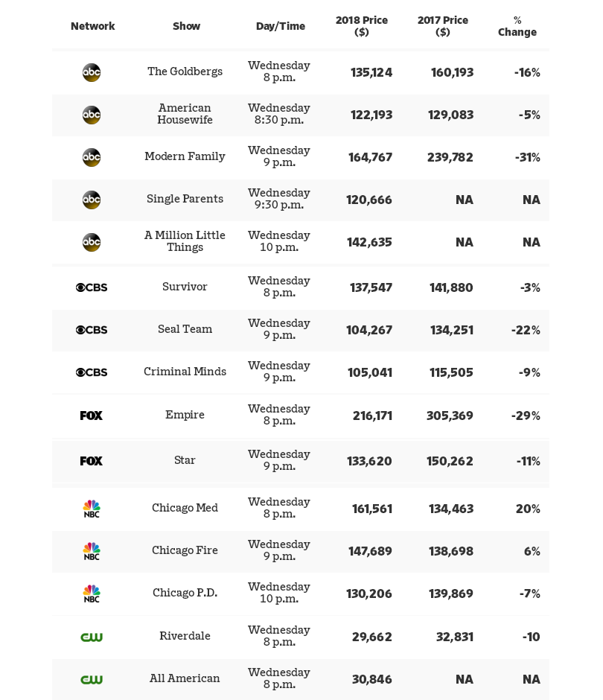The image size is (603, 700).
Task: Click the FOX logo beside Star
Action: click(x=92, y=461)
